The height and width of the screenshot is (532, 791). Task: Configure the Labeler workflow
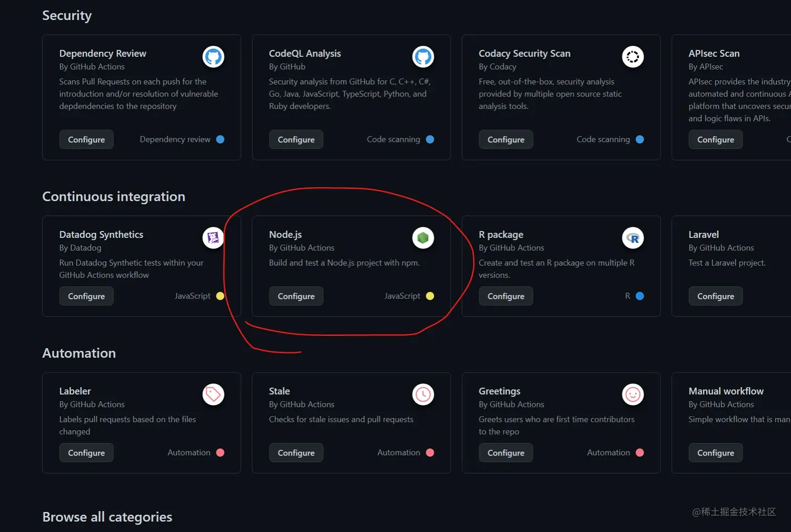pos(86,452)
